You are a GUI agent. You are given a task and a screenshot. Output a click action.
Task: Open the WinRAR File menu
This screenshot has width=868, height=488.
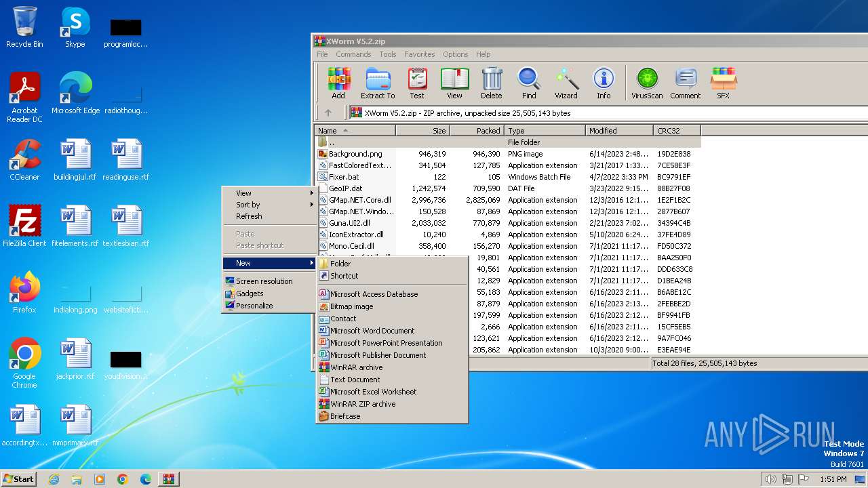(322, 54)
